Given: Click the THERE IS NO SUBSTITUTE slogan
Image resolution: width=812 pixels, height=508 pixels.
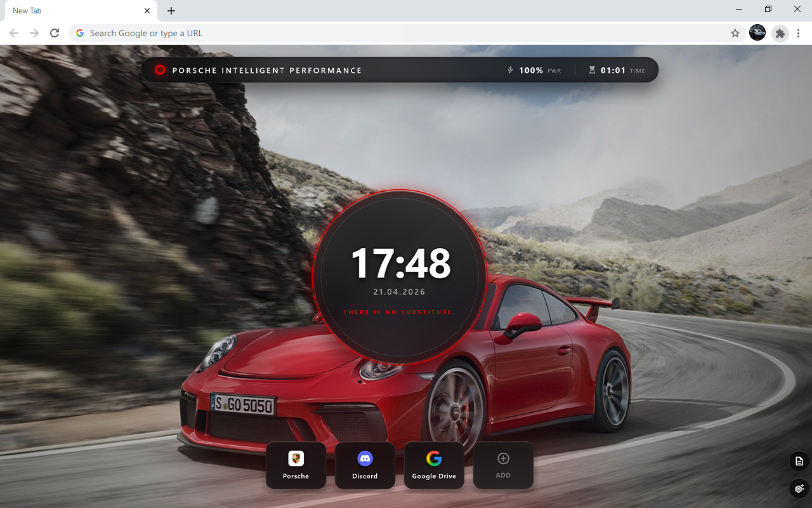Looking at the screenshot, I should (399, 312).
